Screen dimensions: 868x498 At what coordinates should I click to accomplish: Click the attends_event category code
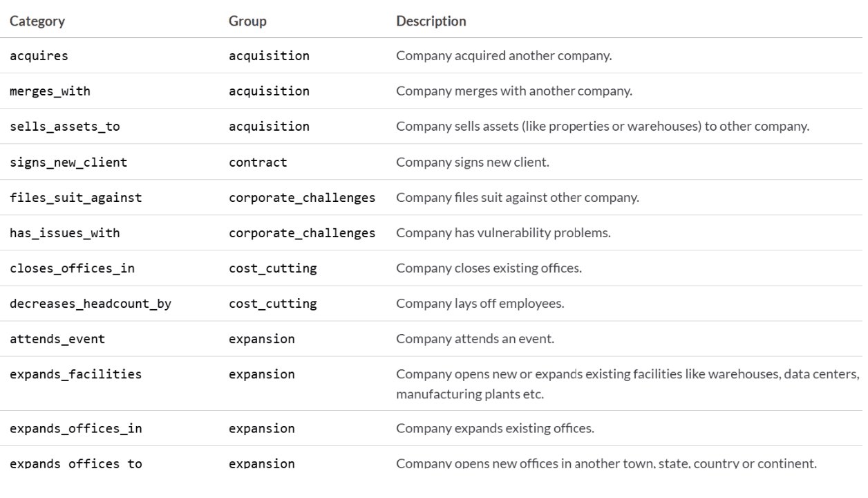tap(57, 339)
